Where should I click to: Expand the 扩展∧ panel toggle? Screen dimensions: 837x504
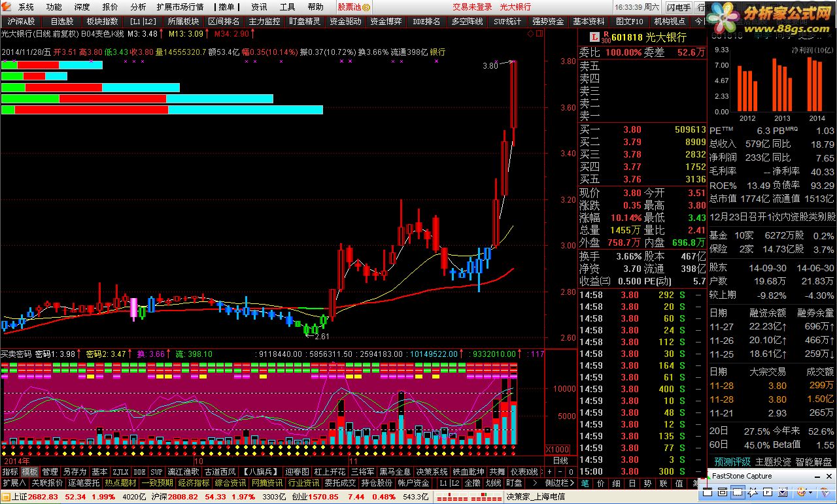coord(14,483)
